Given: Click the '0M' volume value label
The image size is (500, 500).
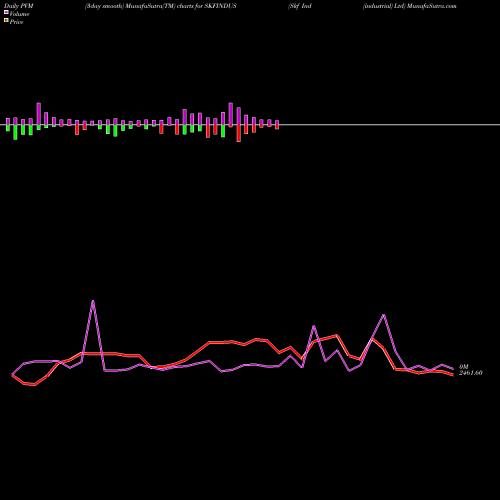Looking at the screenshot, I should coord(464,367).
